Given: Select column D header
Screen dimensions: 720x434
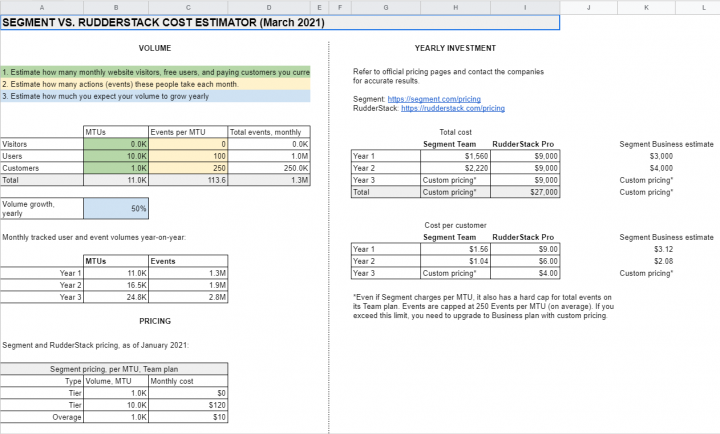Looking at the screenshot, I should click(x=269, y=7).
